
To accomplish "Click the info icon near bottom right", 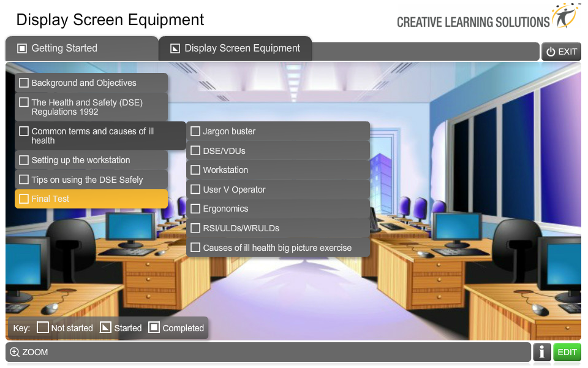I will point(543,352).
